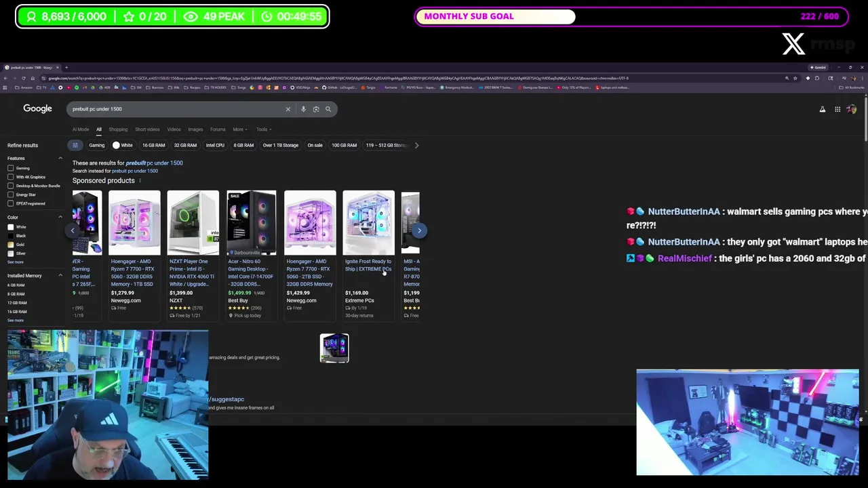Check the With 4K Graphics checkbox

pyautogui.click(x=10, y=177)
